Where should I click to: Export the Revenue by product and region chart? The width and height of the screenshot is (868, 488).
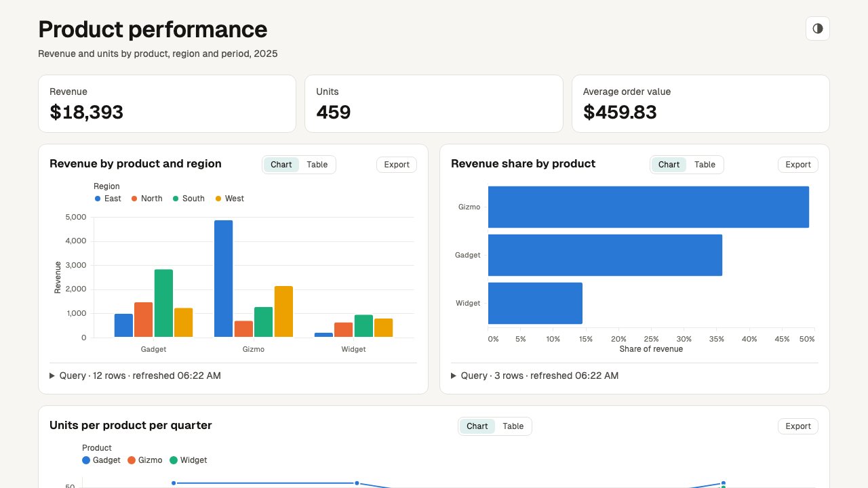pos(397,165)
